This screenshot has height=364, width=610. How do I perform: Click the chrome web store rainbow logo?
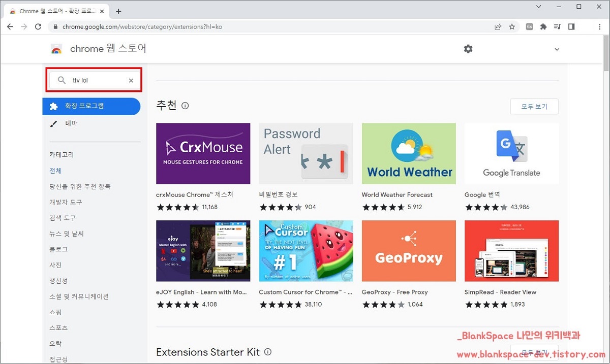[x=56, y=49]
